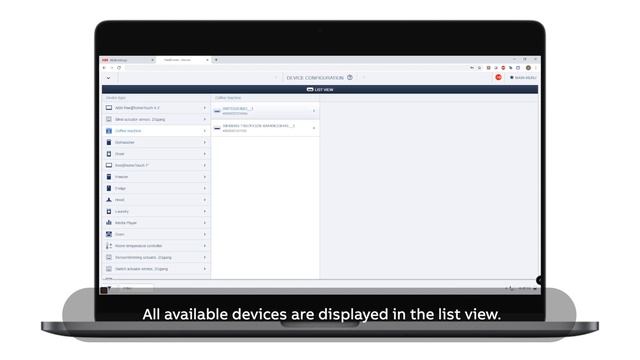Select Switch actuator sensor, 2/2gang
This screenshot has height=360, width=640.
coord(156,269)
